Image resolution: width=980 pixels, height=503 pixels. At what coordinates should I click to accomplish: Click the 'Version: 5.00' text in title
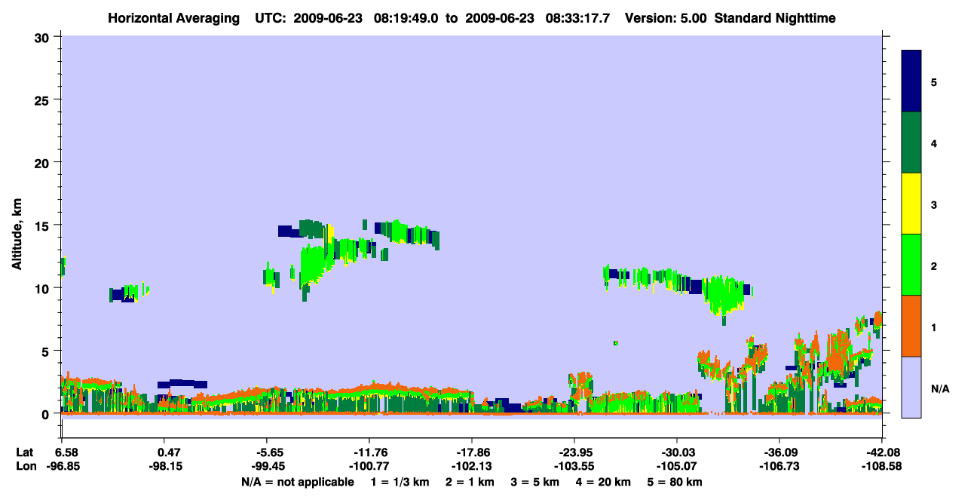click(x=666, y=17)
